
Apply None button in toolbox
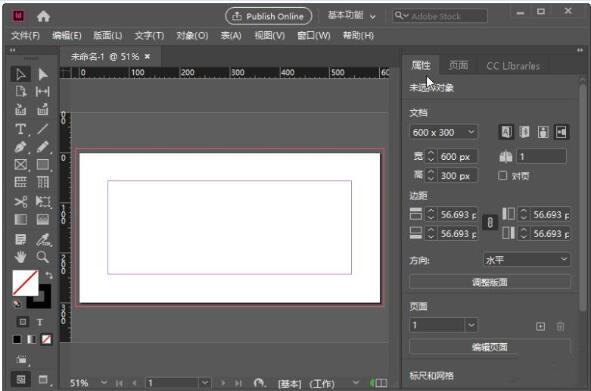click(x=46, y=339)
